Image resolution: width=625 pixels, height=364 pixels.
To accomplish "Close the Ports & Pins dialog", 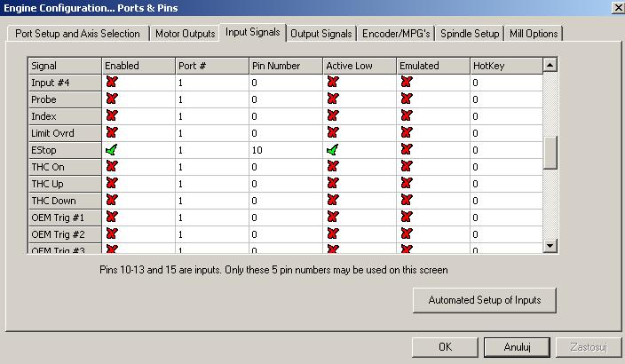I will coord(618,8).
